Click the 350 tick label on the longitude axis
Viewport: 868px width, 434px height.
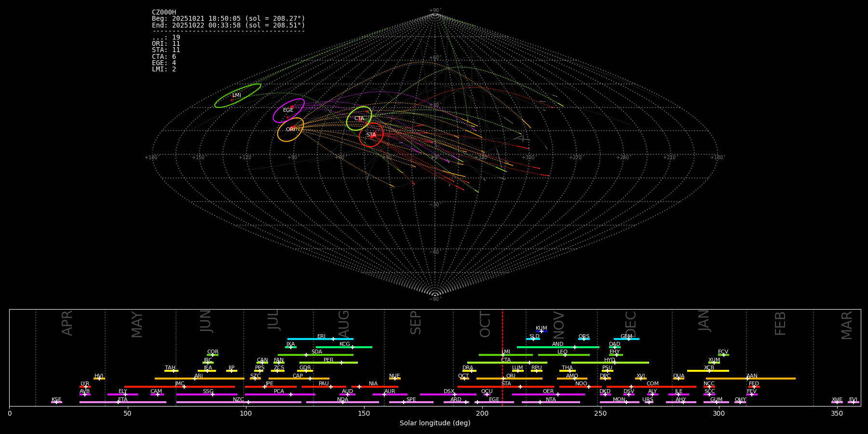[x=837, y=414]
